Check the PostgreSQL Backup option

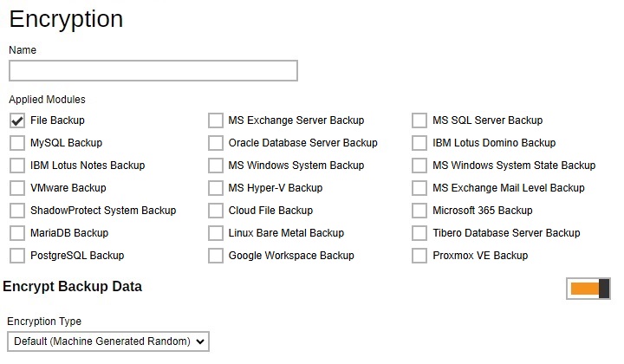click(17, 256)
